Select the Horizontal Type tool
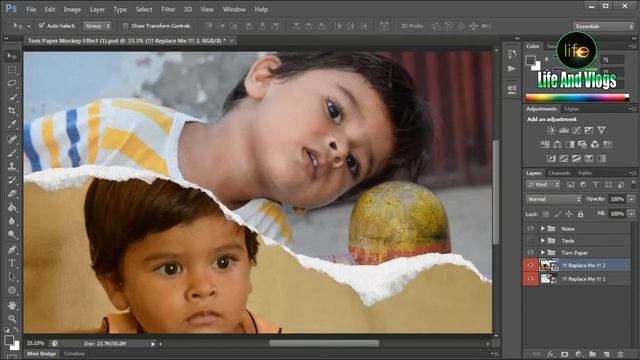Viewport: 640px width, 360px height. (12, 263)
